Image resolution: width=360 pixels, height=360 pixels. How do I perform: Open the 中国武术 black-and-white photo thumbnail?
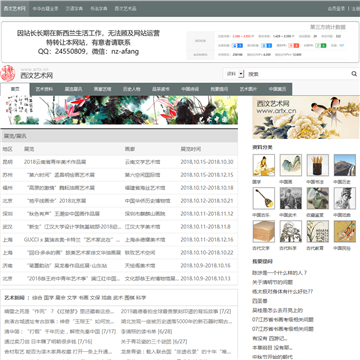point(291,198)
